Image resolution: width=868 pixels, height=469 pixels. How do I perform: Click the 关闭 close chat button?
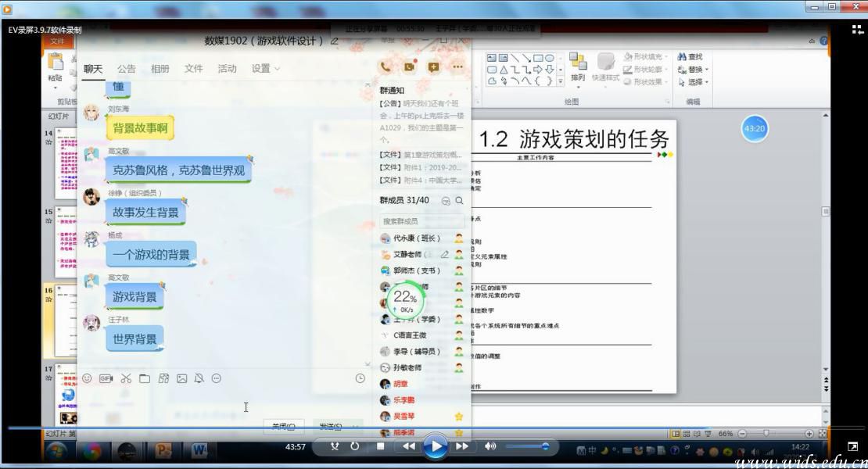click(x=283, y=426)
